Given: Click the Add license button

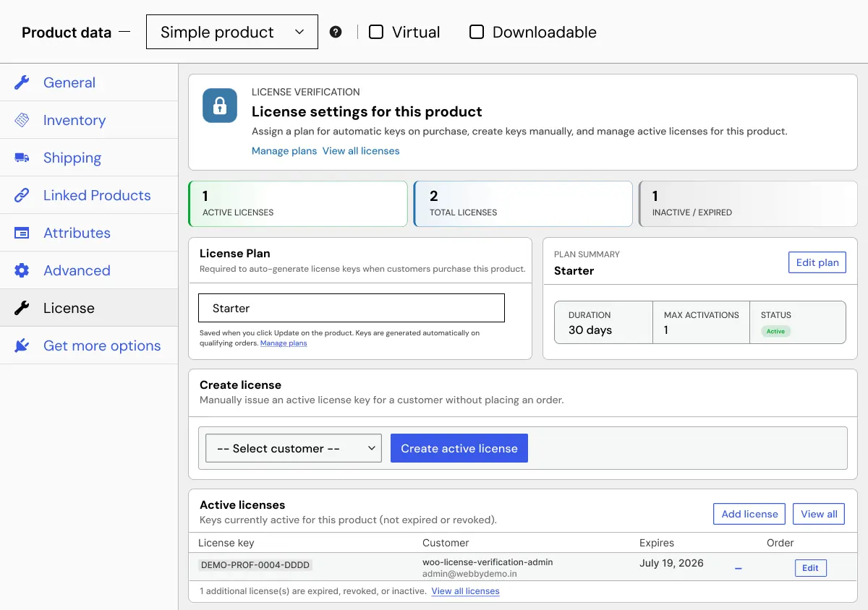Looking at the screenshot, I should pyautogui.click(x=749, y=514).
